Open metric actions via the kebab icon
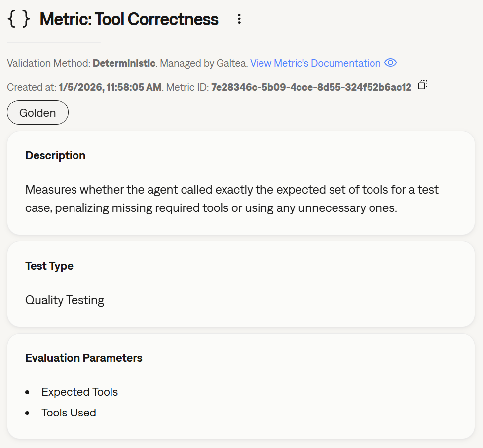 pos(239,19)
